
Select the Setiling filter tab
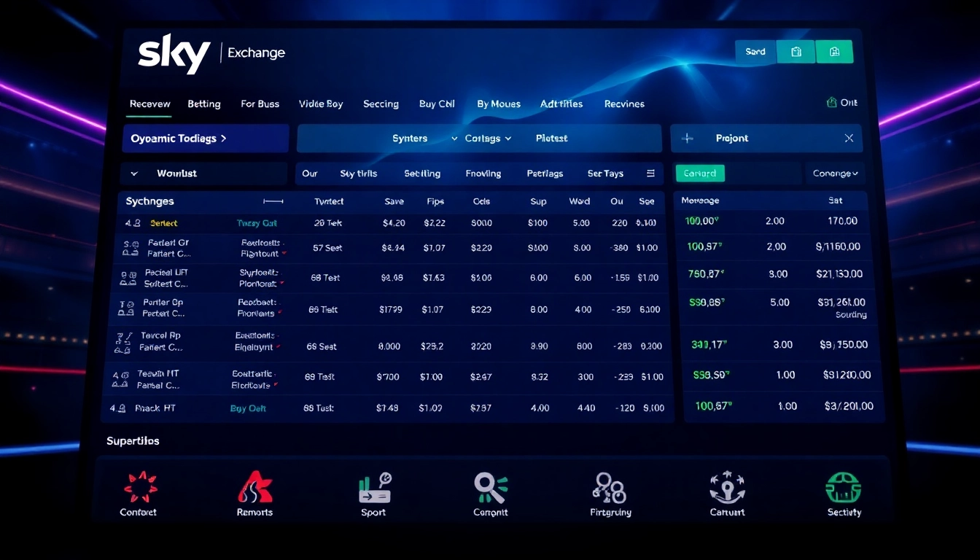(422, 174)
